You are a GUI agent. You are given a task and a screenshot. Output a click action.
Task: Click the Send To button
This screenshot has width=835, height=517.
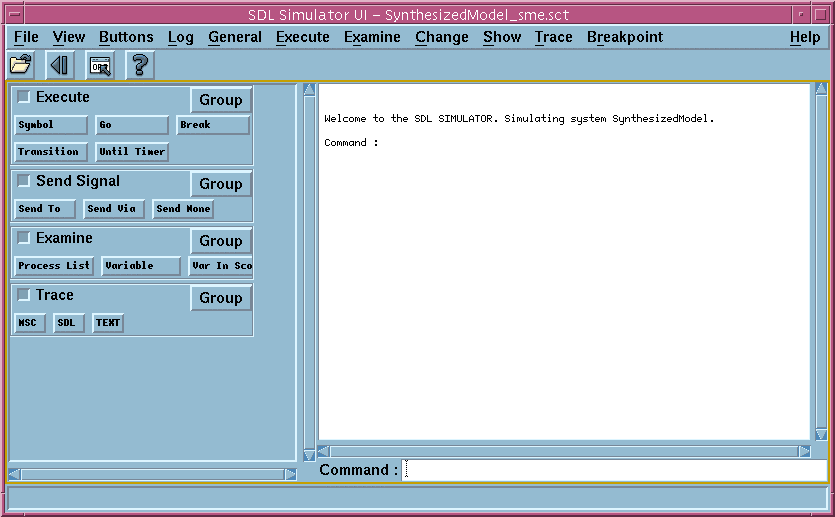(x=45, y=209)
